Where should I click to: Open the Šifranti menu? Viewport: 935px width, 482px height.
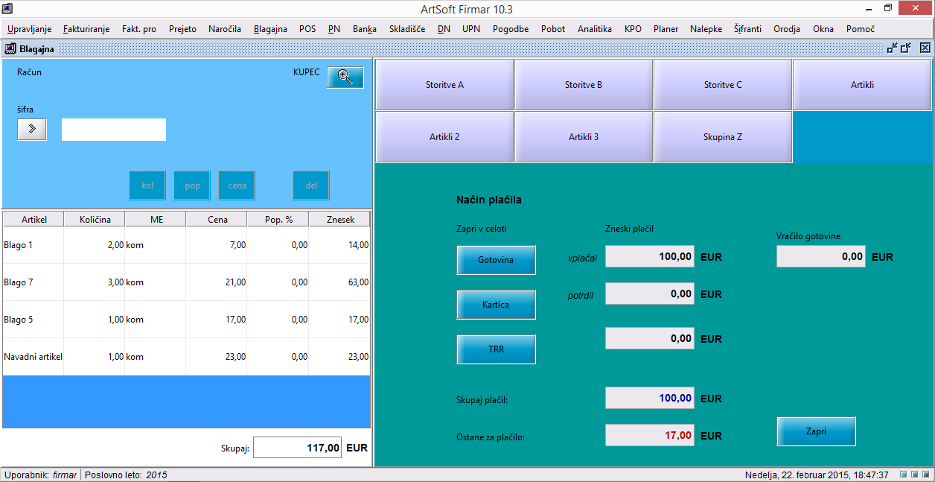click(750, 29)
